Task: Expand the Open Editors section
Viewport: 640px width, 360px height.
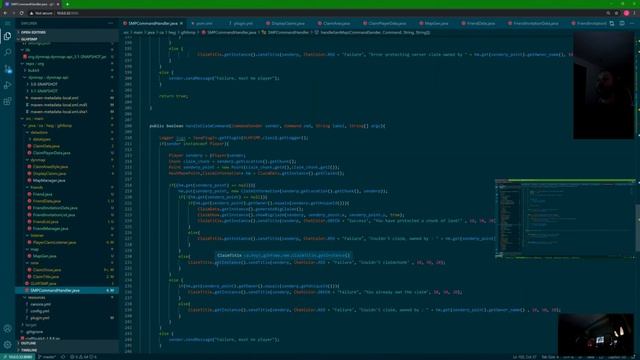Action: point(67,32)
